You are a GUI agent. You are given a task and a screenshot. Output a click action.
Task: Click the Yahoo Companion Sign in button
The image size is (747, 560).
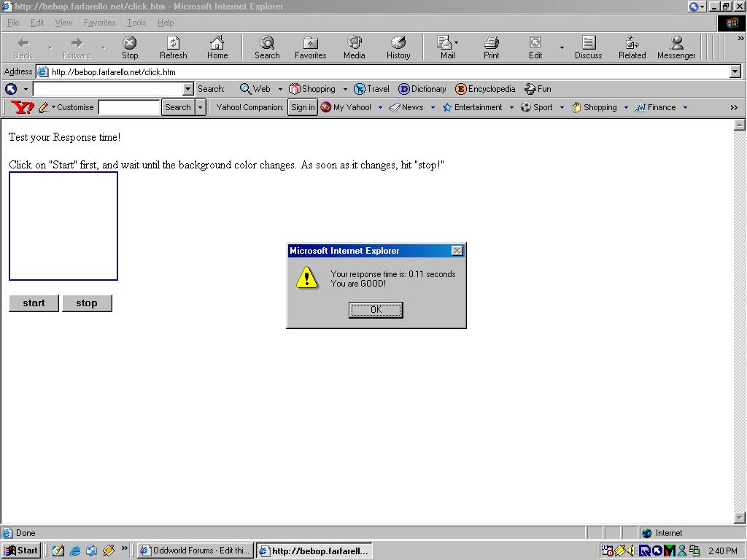pyautogui.click(x=302, y=107)
